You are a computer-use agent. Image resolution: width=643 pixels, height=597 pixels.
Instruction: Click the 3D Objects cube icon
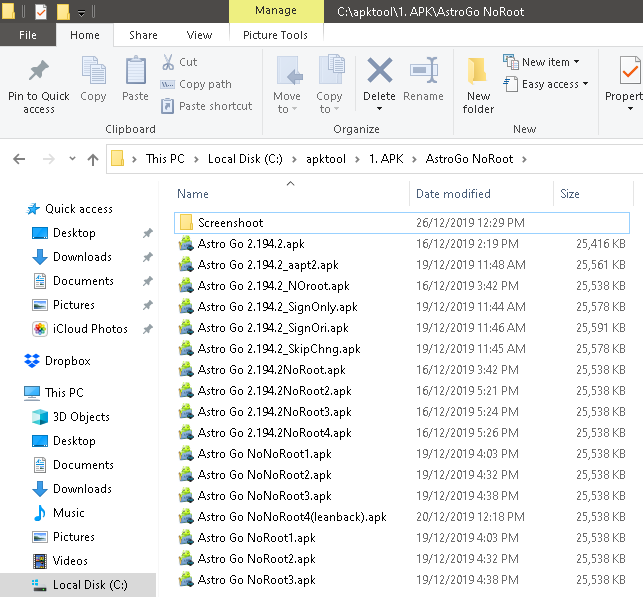(40, 417)
